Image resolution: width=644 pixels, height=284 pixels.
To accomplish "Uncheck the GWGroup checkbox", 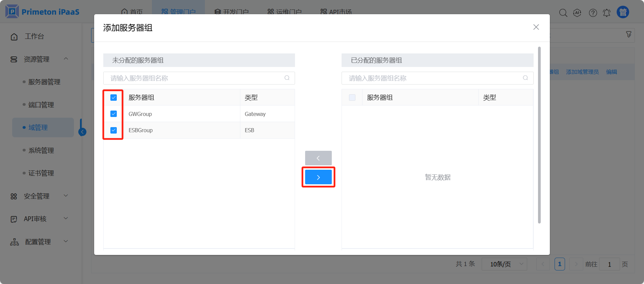I will (x=113, y=114).
